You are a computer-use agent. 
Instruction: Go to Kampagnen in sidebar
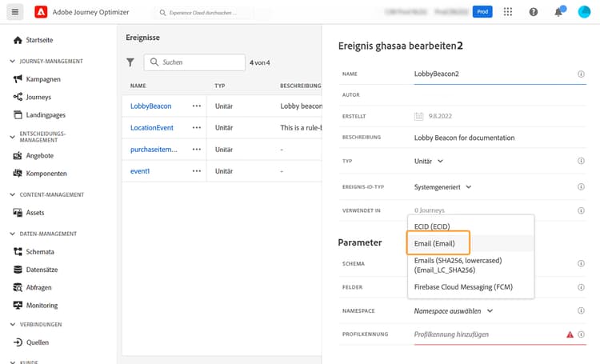coord(42,79)
